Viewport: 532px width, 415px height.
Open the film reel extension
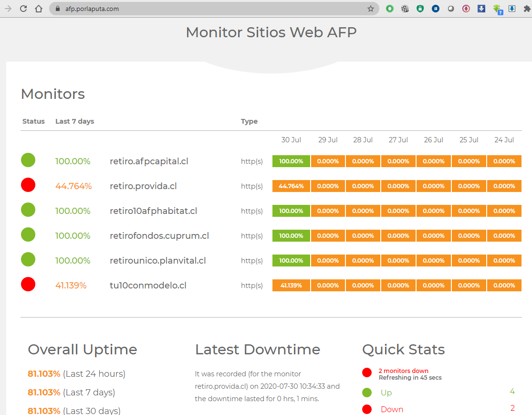tap(405, 9)
